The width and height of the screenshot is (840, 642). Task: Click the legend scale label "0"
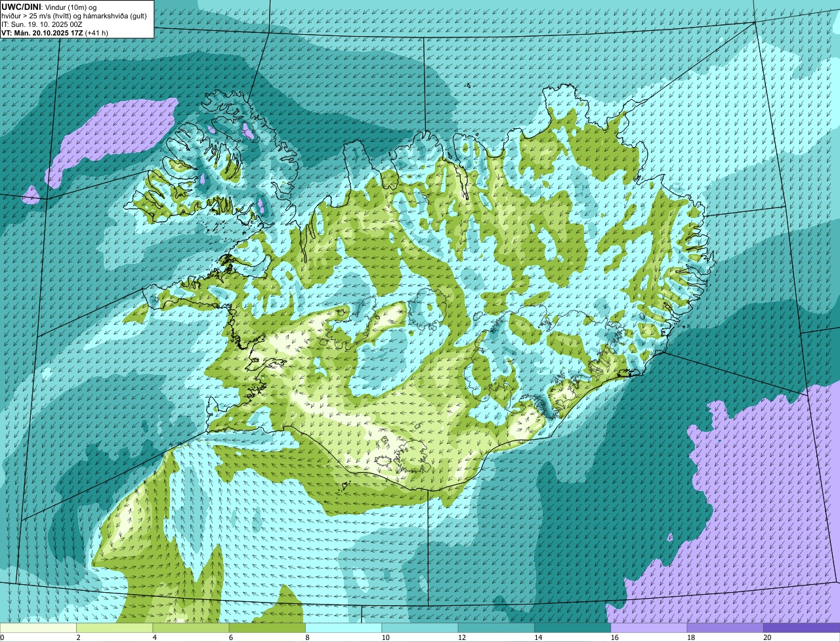pos(2,637)
